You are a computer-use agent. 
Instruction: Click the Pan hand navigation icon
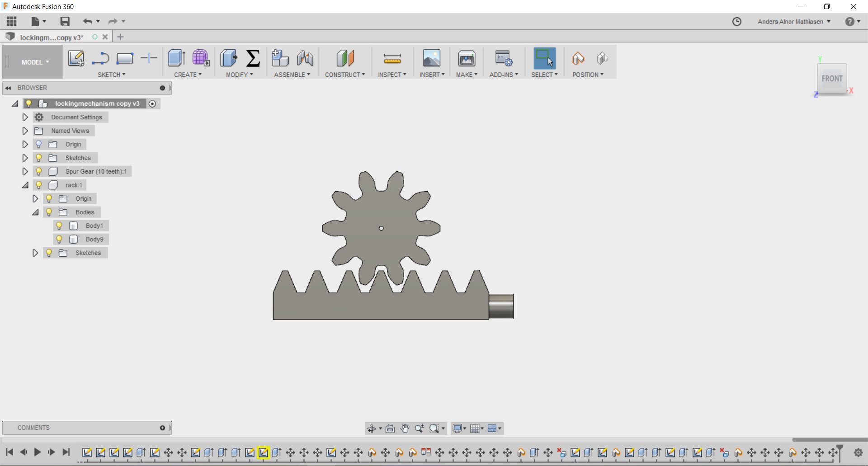click(405, 428)
